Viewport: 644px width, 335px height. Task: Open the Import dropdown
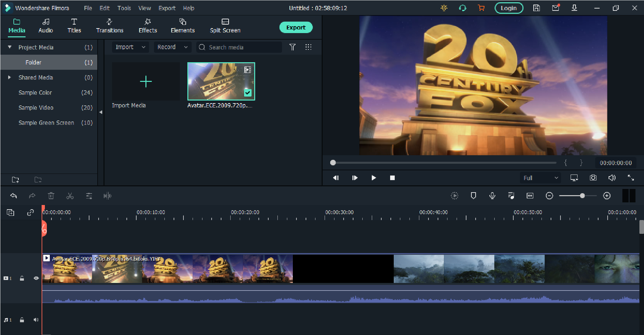[130, 47]
